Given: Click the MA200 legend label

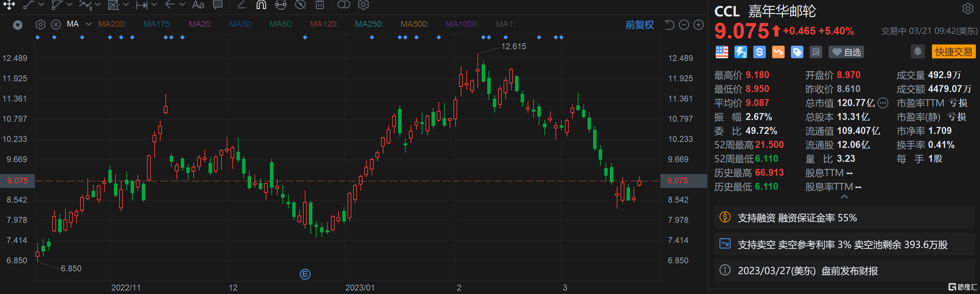Looking at the screenshot, I should [112, 24].
